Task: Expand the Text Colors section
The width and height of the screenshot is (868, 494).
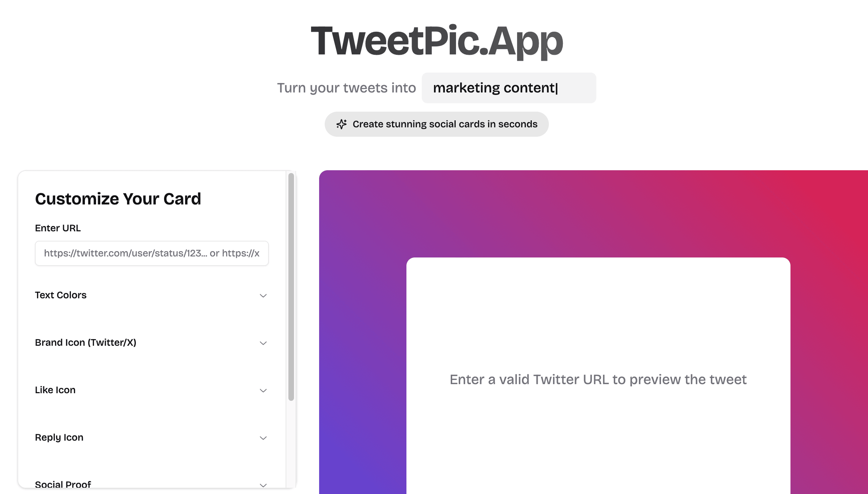Action: [x=152, y=295]
